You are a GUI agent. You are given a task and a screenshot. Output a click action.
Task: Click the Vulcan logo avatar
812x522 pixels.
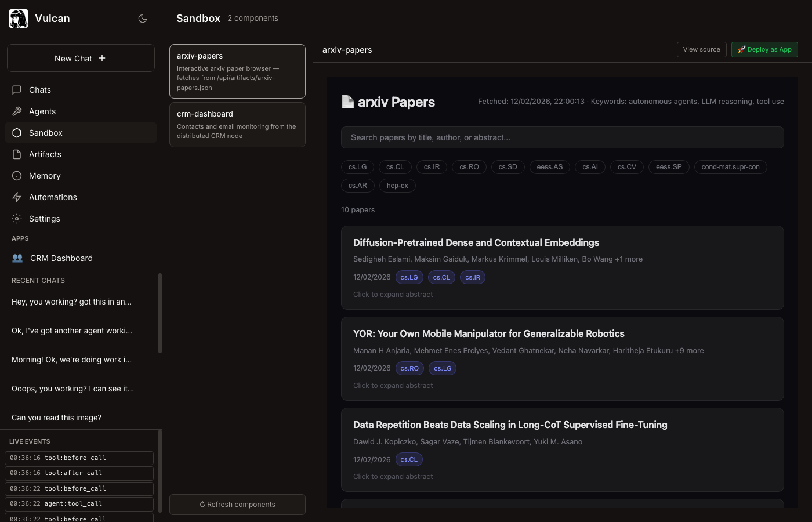[19, 19]
